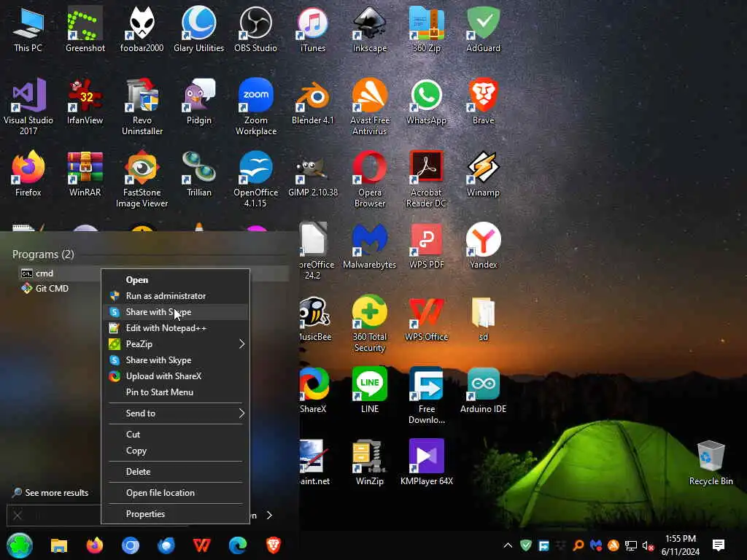Screen dimensions: 747x560
Task: Open Acrobat Reader DC shortcut
Action: (426, 179)
